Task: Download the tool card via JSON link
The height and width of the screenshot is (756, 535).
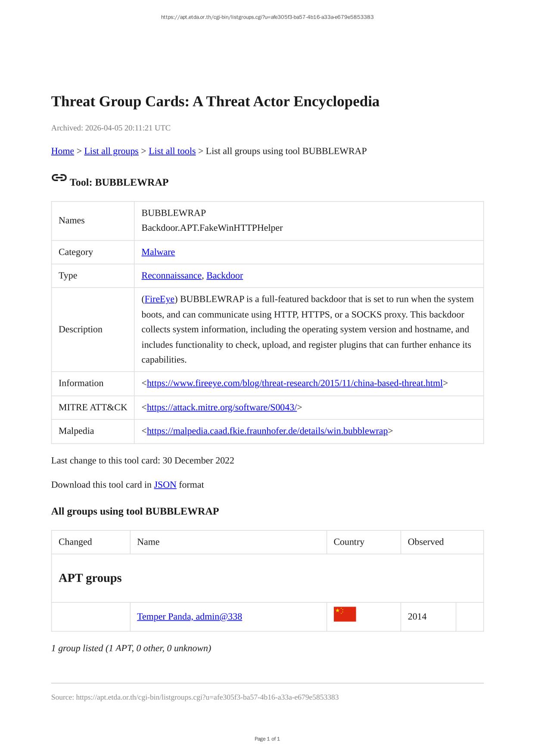Action: point(165,485)
